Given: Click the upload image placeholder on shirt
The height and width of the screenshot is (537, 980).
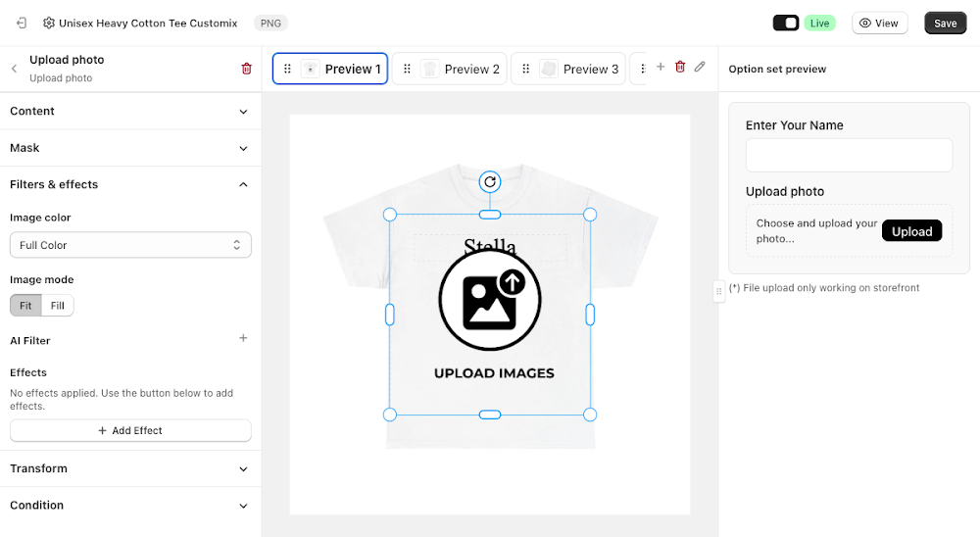Looking at the screenshot, I should tap(490, 315).
